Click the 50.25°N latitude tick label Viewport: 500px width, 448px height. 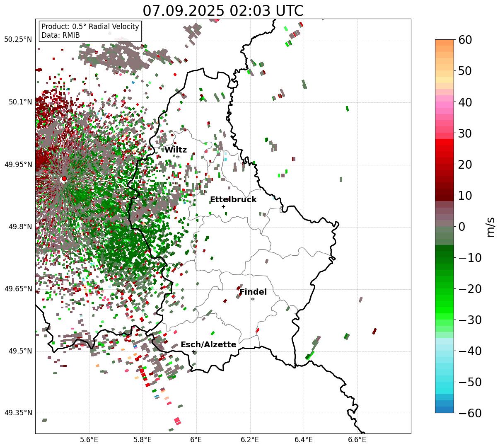coord(18,39)
